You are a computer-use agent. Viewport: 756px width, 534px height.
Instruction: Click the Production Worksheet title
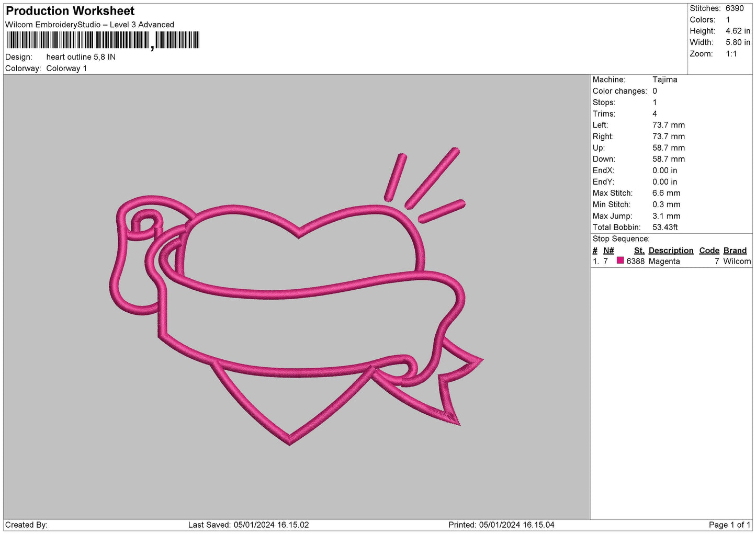pos(70,11)
